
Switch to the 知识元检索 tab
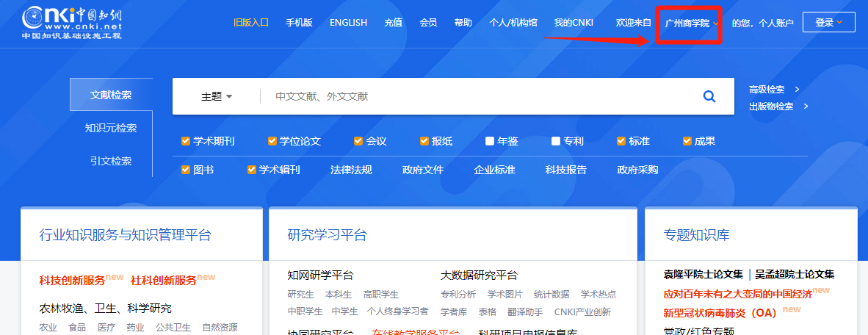pyautogui.click(x=110, y=128)
